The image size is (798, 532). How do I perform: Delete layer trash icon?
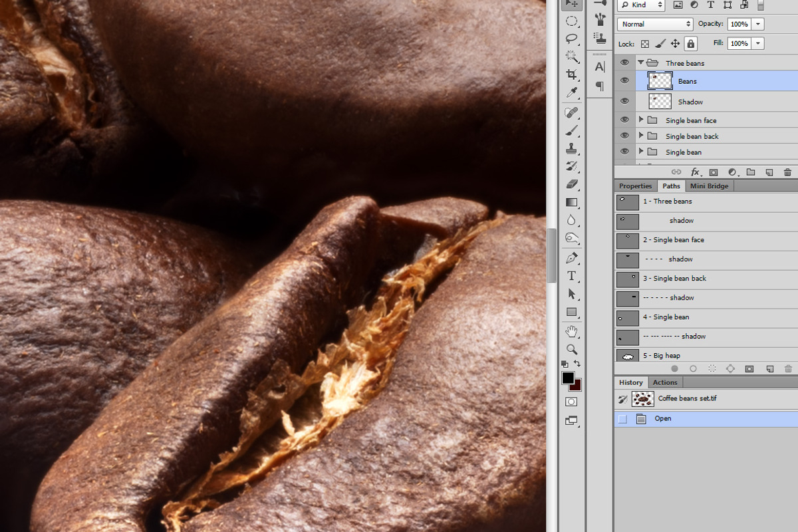click(x=787, y=172)
